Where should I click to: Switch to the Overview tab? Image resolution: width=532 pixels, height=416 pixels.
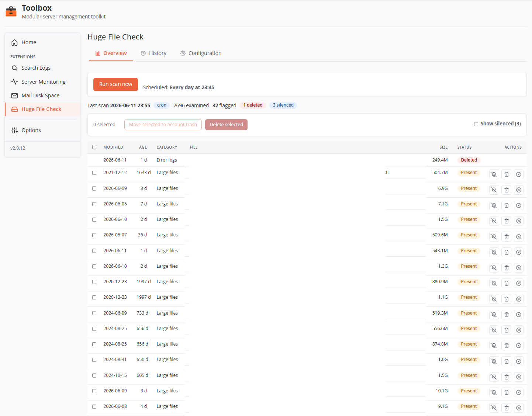point(111,53)
